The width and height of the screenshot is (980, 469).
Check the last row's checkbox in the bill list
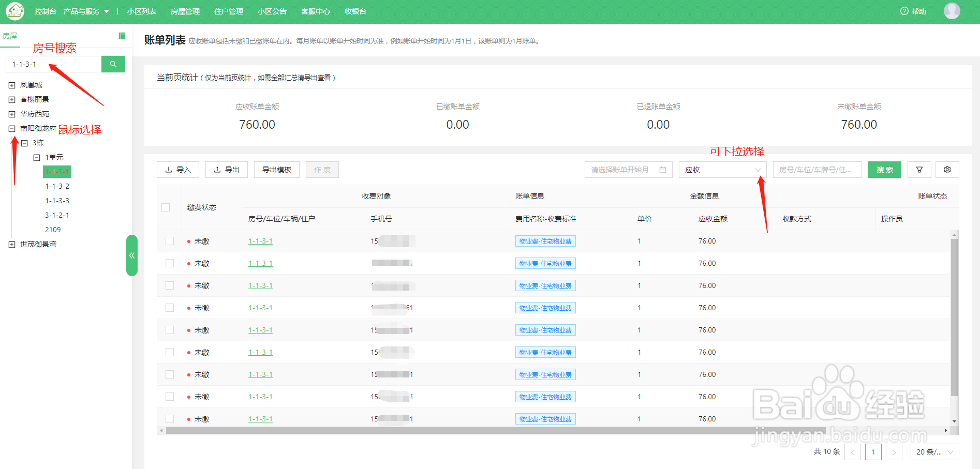[169, 418]
